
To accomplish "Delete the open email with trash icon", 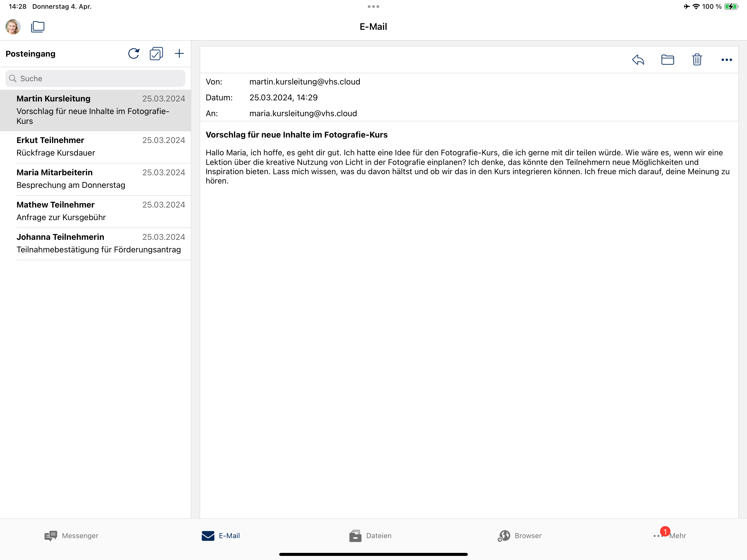I will [697, 60].
